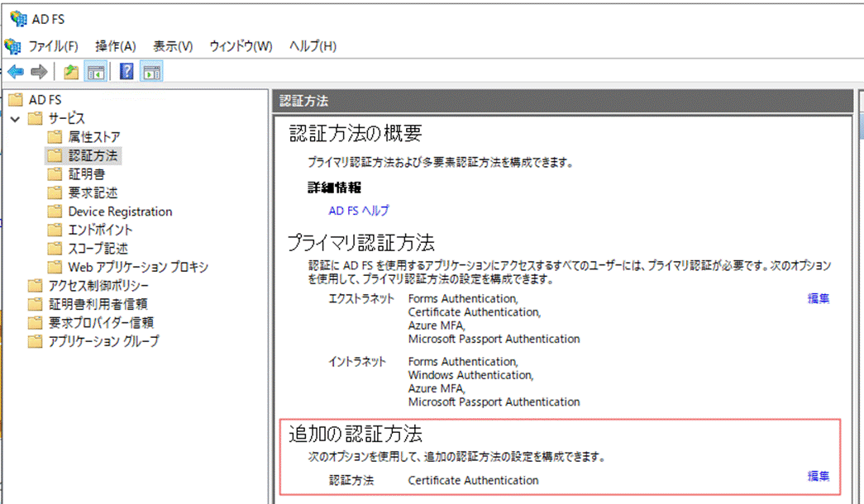Collapse the サービス tree node
The image size is (864, 504).
(16, 118)
